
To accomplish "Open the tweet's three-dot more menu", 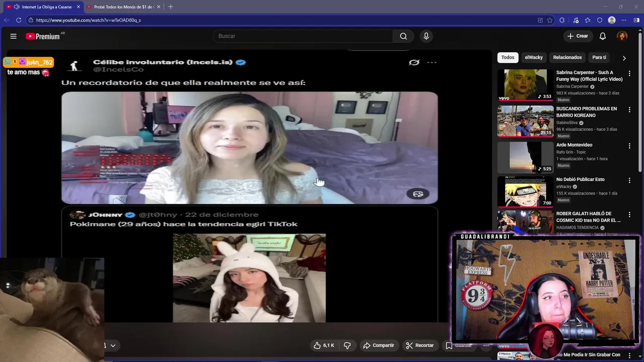I will pos(432,62).
